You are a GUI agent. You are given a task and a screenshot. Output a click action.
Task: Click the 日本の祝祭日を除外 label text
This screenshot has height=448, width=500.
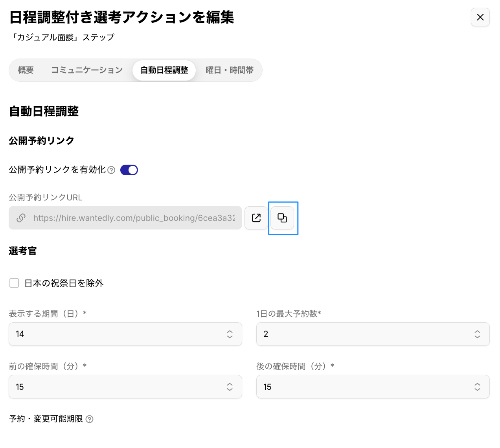64,283
